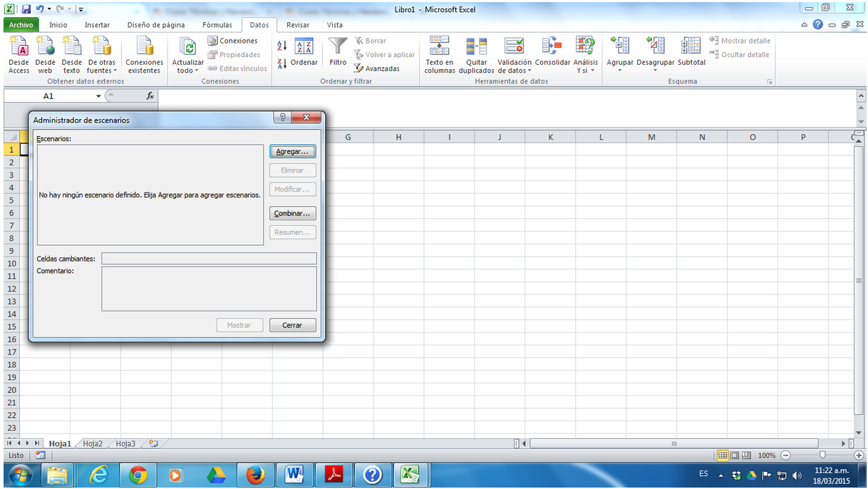The width and height of the screenshot is (868, 489).
Task: Sort ascending A to Z
Action: pos(281,46)
